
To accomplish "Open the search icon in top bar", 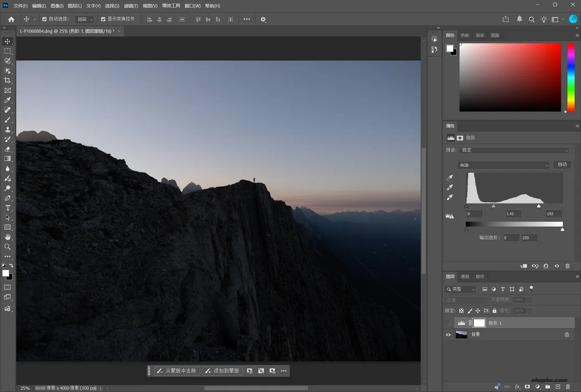I will pyautogui.click(x=531, y=19).
